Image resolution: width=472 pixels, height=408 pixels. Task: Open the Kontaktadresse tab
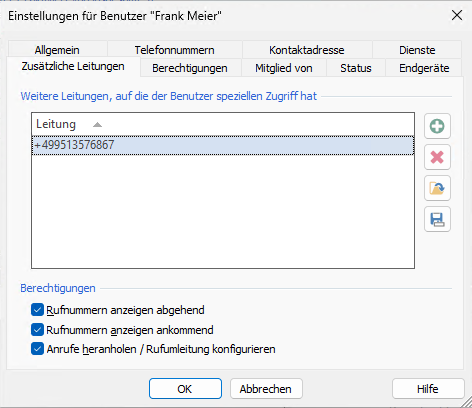[x=307, y=50]
